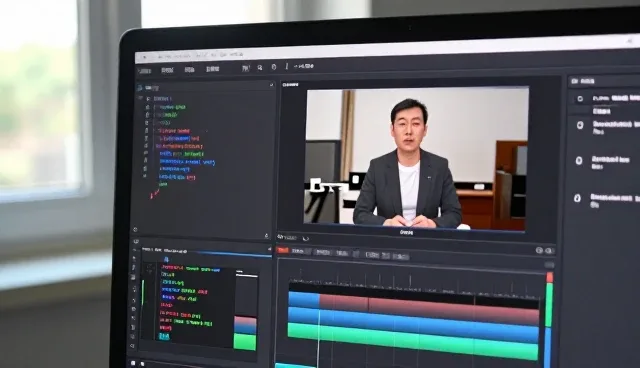Select the green clip on the timeline
Screen dimensions: 640x368
pyautogui.click(x=412, y=341)
